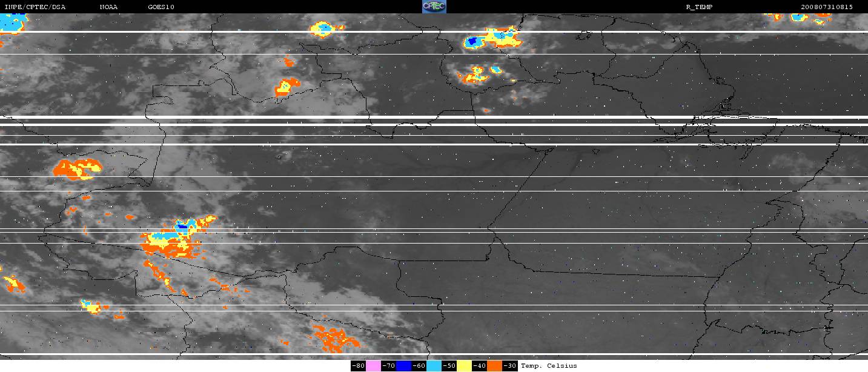Viewport: 868px width, 372px height.
Task: Click the 200807310815 timestamp
Action: 826,7
